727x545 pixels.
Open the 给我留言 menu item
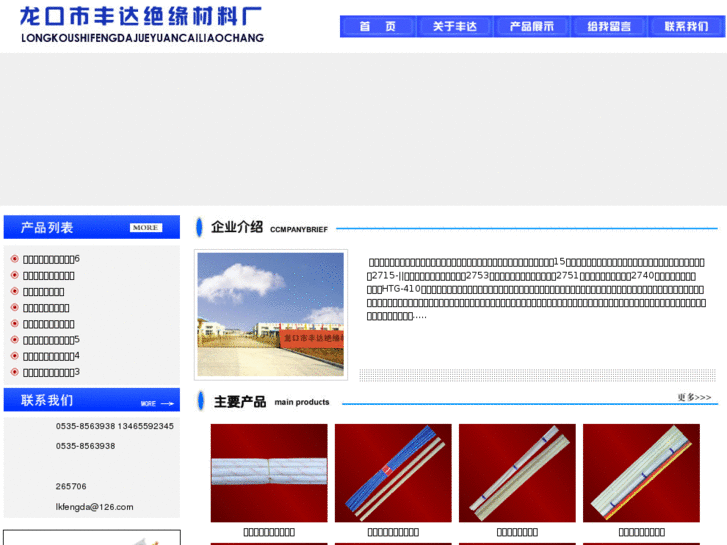pos(609,26)
